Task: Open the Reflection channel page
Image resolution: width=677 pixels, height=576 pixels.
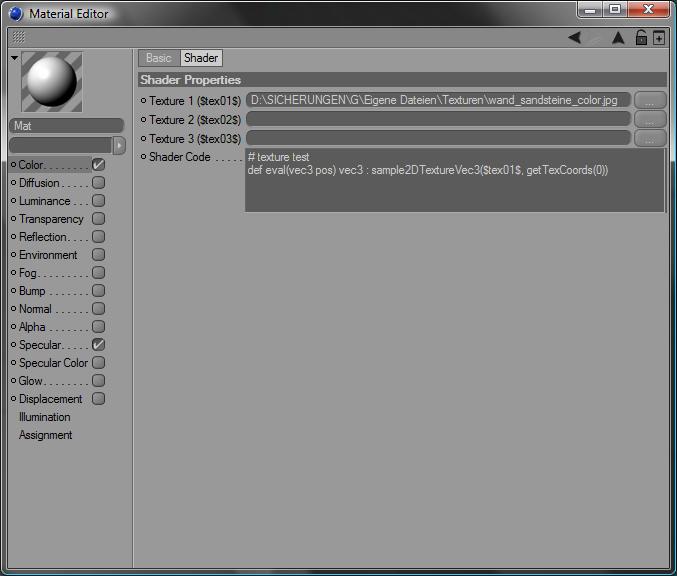Action: 43,237
